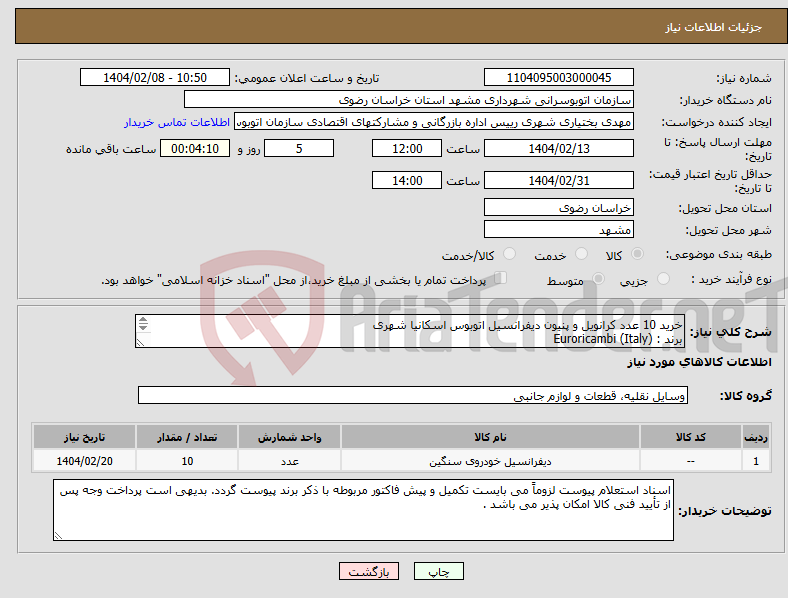Click the request creator field مهدی بختیاری

click(x=434, y=122)
